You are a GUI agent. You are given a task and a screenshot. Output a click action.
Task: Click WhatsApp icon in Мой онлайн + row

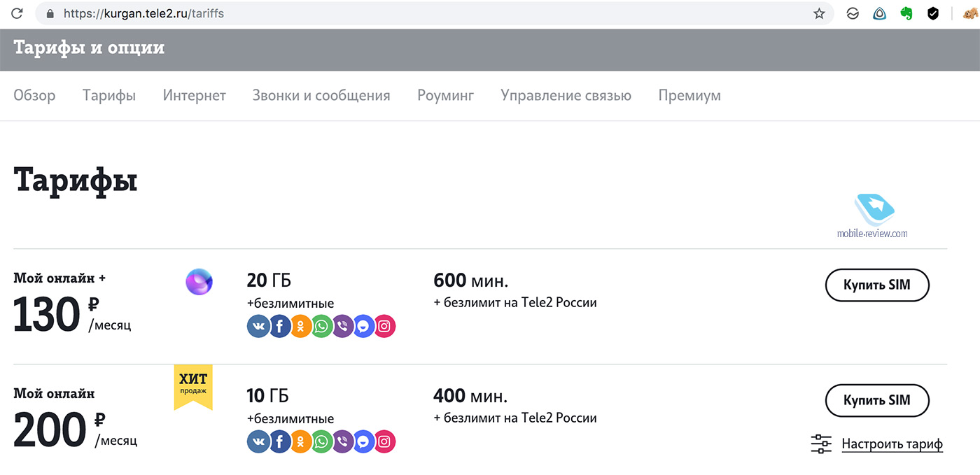pyautogui.click(x=321, y=326)
